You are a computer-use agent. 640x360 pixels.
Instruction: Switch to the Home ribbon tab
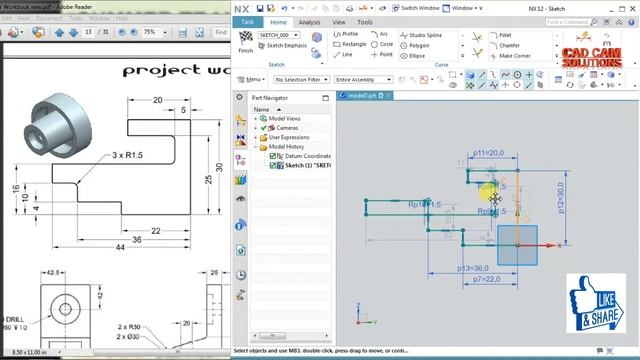tap(278, 22)
